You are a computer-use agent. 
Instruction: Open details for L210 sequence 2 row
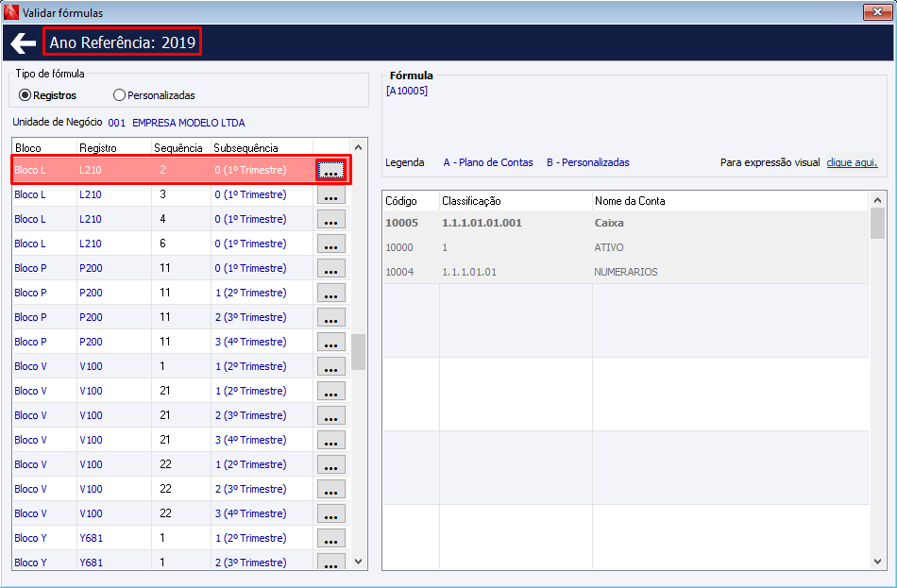click(x=330, y=170)
